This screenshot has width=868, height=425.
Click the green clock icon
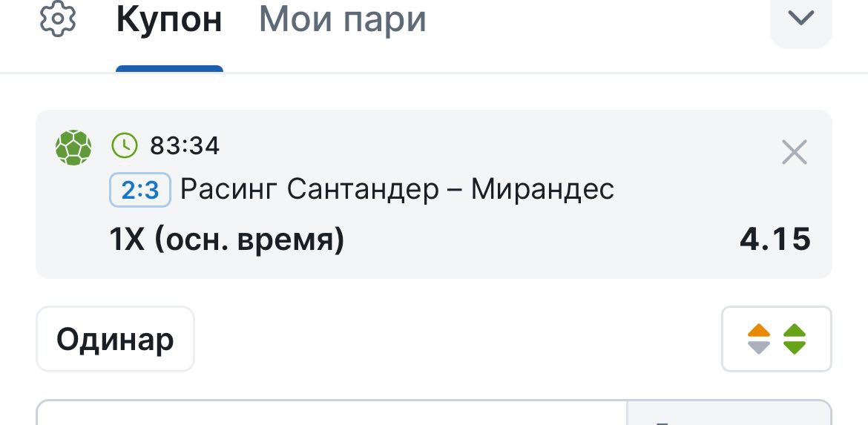click(x=125, y=145)
